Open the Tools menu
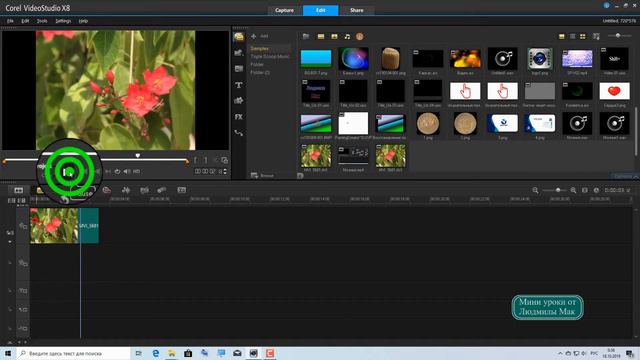This screenshot has width=640, height=360. click(42, 21)
